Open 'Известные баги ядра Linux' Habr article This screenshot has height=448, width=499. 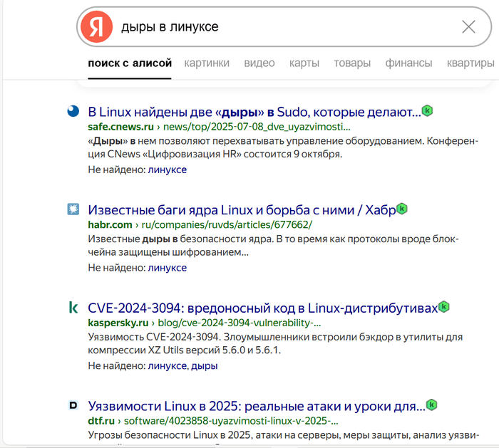[241, 210]
